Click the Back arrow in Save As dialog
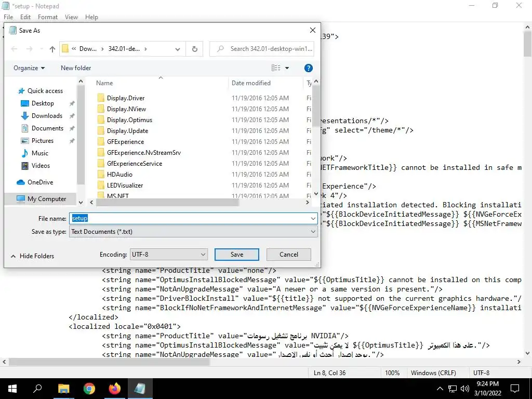532x399 pixels. (x=14, y=49)
